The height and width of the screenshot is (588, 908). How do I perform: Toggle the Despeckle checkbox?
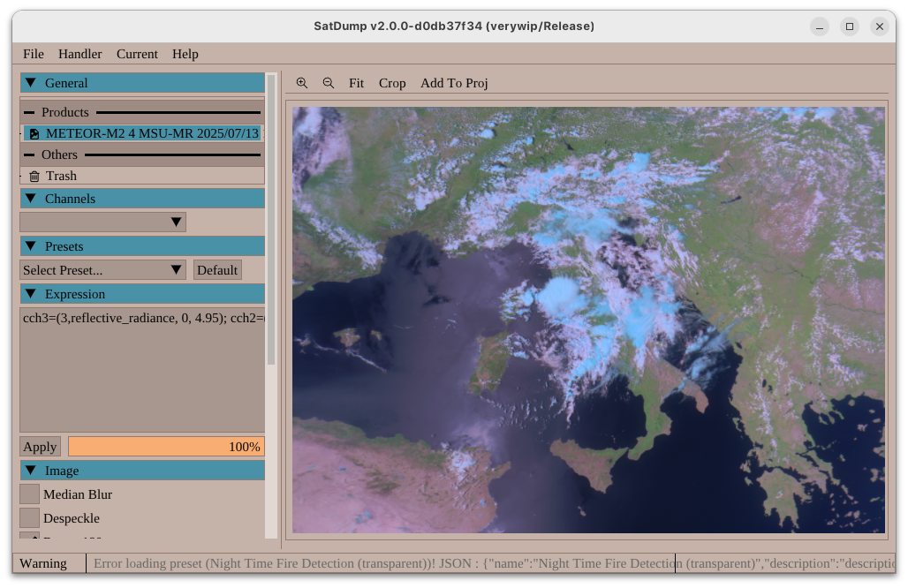(30, 518)
